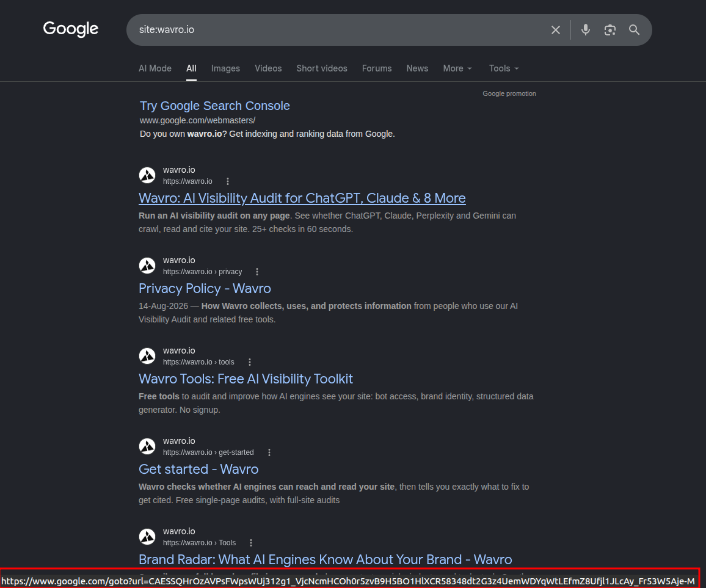Open the Images tab
Screen dimensions: 706x588
[x=225, y=68]
